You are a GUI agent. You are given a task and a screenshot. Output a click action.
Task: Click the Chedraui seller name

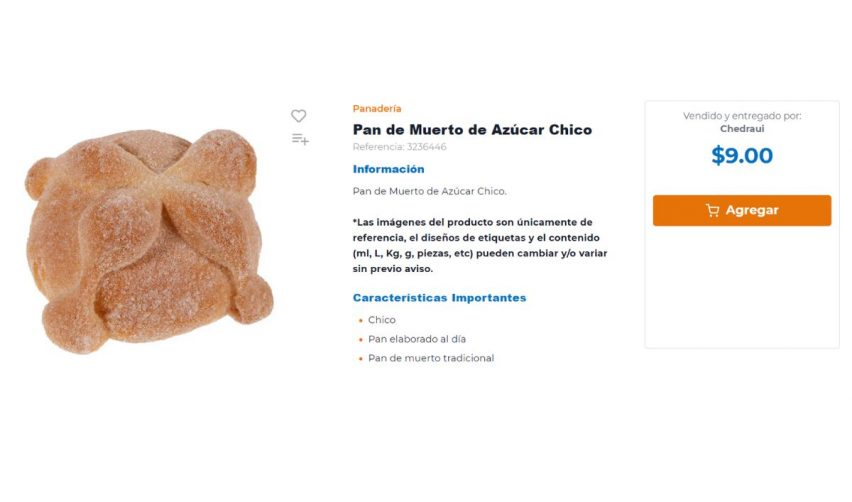[742, 129]
